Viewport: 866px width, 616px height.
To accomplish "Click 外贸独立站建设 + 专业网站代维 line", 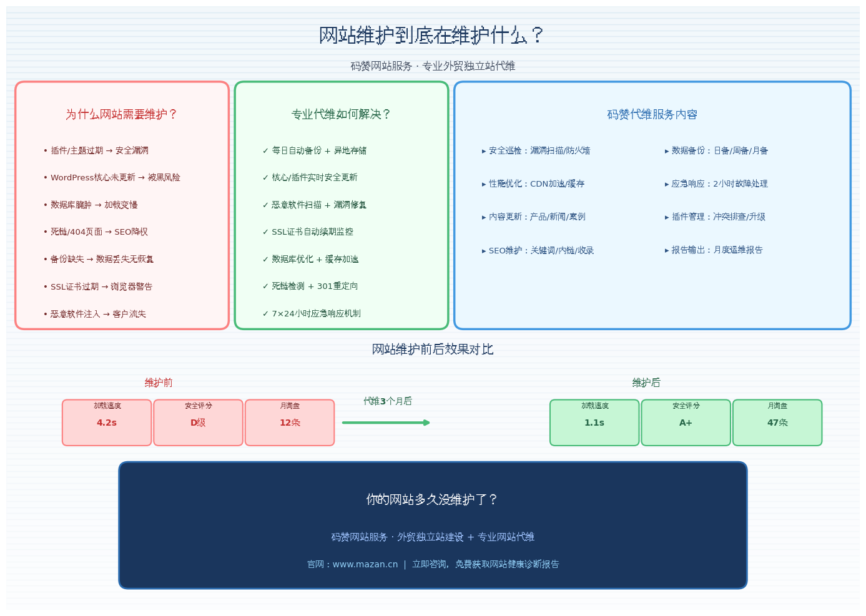I will (x=466, y=537).
